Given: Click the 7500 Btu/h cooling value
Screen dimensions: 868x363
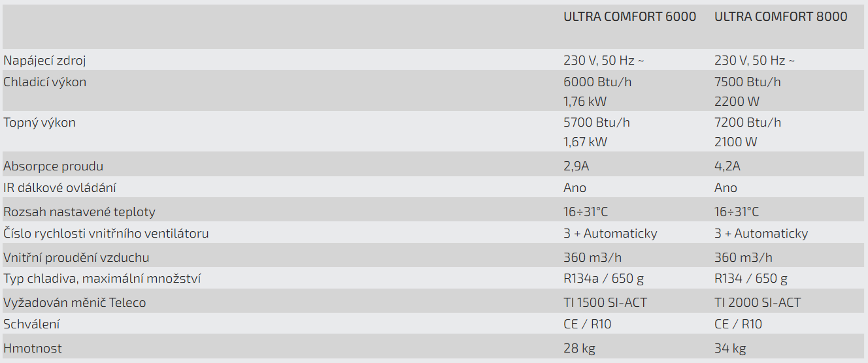Looking at the screenshot, I should (748, 82).
